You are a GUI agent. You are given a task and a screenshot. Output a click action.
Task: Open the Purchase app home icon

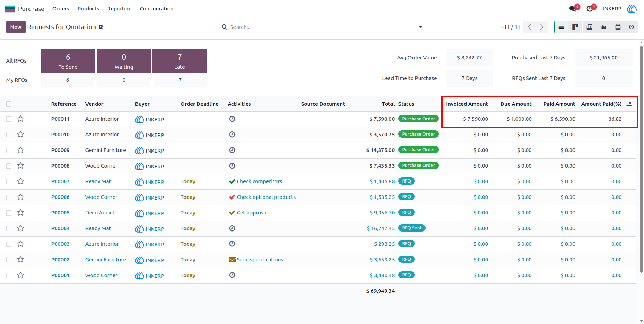tap(10, 9)
